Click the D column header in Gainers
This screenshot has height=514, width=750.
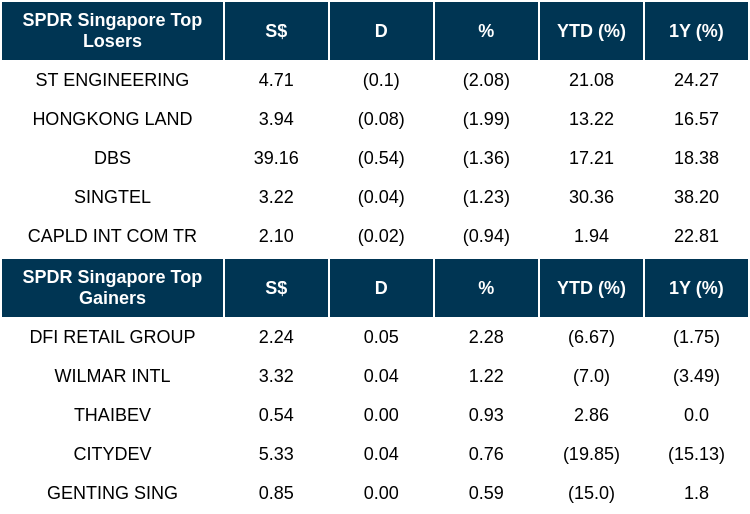pyautogui.click(x=381, y=288)
